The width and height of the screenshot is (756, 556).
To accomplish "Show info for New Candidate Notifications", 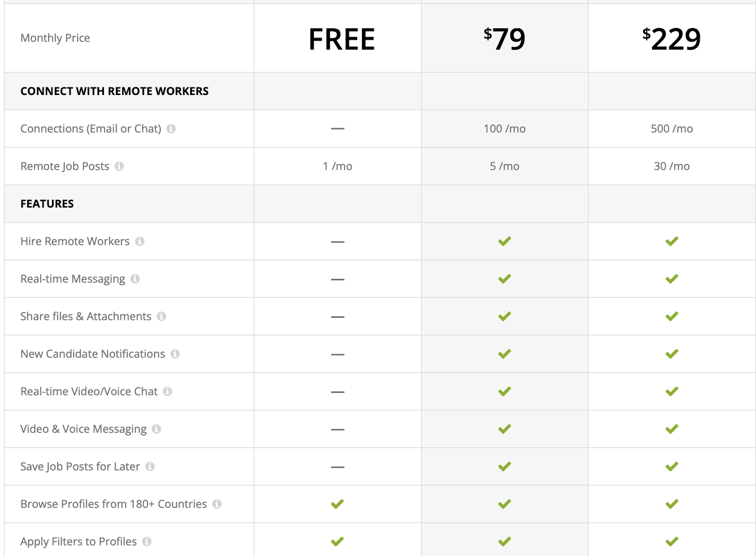I will (175, 354).
